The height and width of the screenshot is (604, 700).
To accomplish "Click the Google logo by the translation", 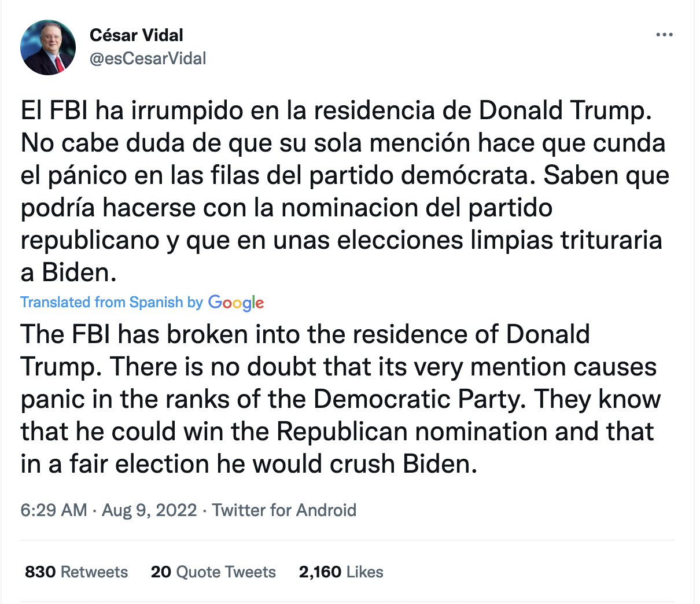I will (x=235, y=302).
